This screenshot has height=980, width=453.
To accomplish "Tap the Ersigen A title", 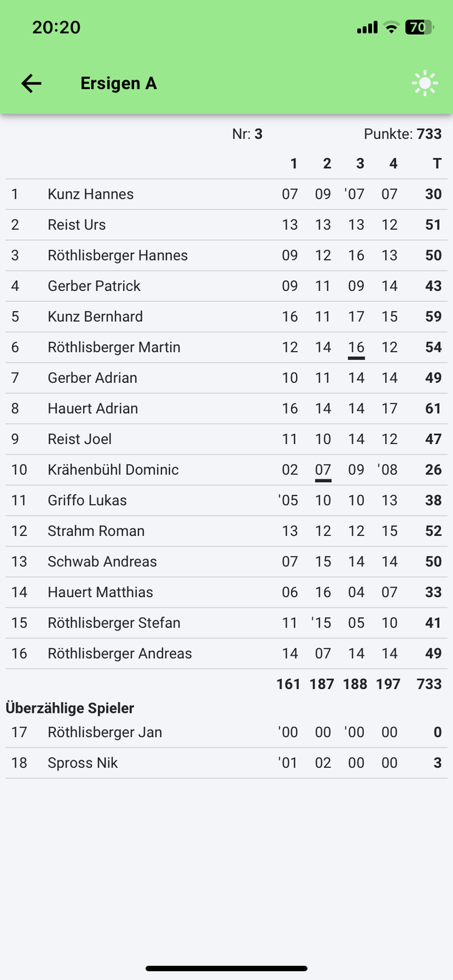I will coord(118,84).
